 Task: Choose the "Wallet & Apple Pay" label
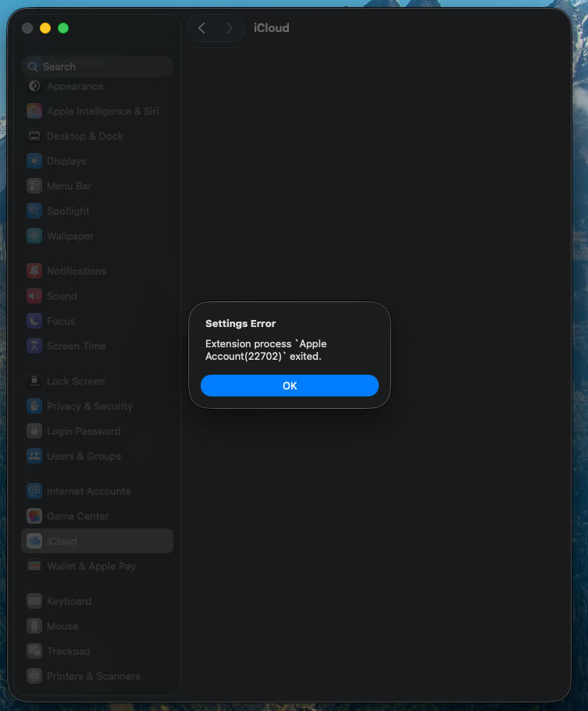tap(91, 567)
